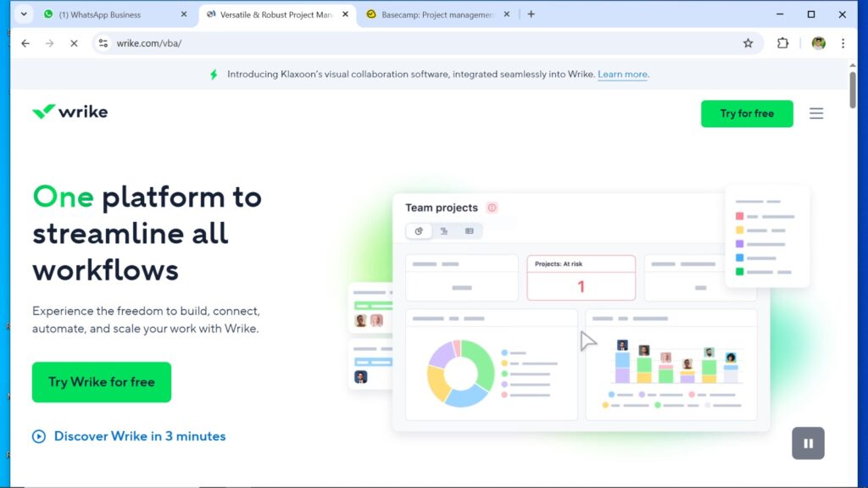
Task: Click the stacked bar chart widget
Action: tap(671, 364)
